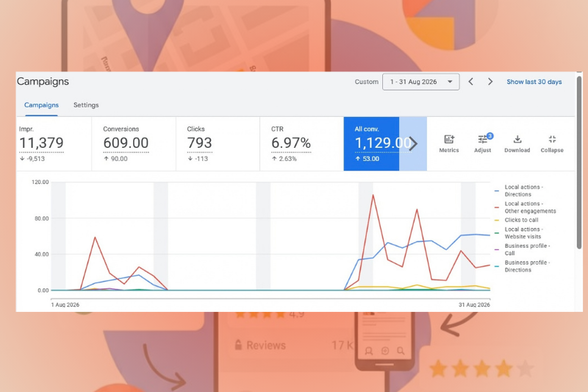Click the 1 Aug 2026 axis label
The height and width of the screenshot is (392, 588).
click(65, 304)
